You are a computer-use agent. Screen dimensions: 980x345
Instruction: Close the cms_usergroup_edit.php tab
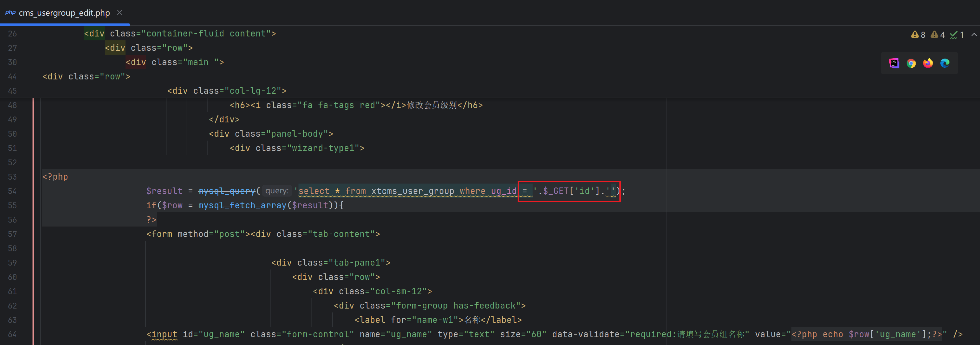[x=119, y=13]
